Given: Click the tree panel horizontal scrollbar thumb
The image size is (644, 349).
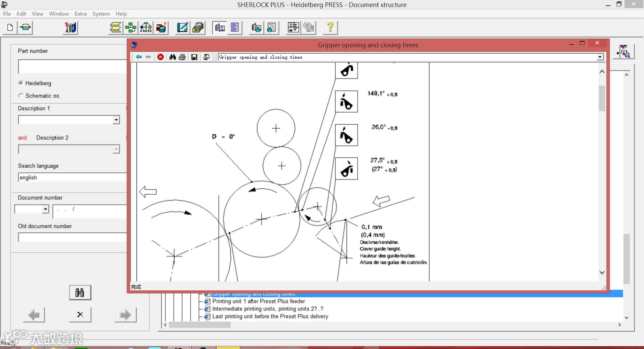Looking at the screenshot, I should click(200, 325).
